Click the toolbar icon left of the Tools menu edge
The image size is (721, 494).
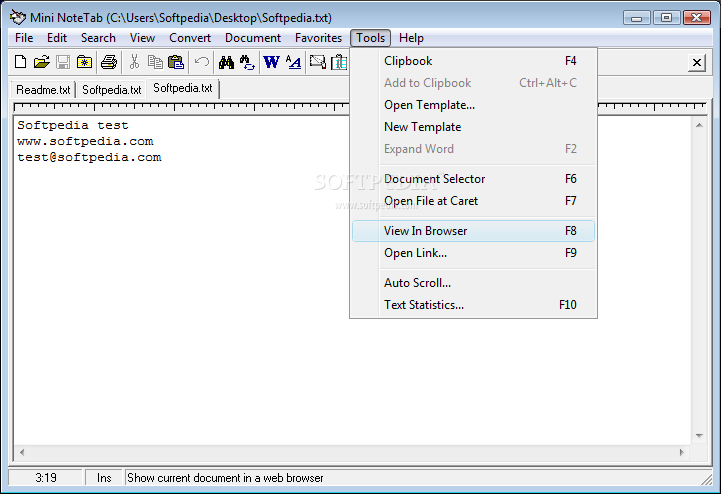point(340,62)
